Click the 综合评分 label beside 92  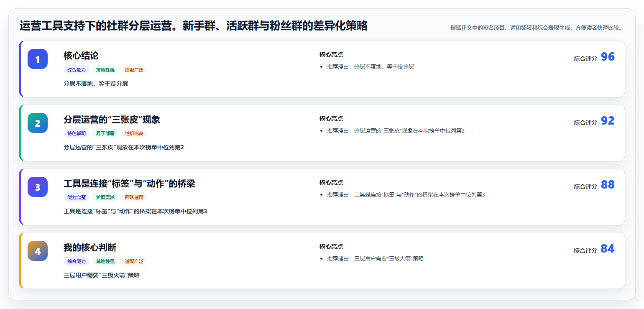tap(585, 123)
